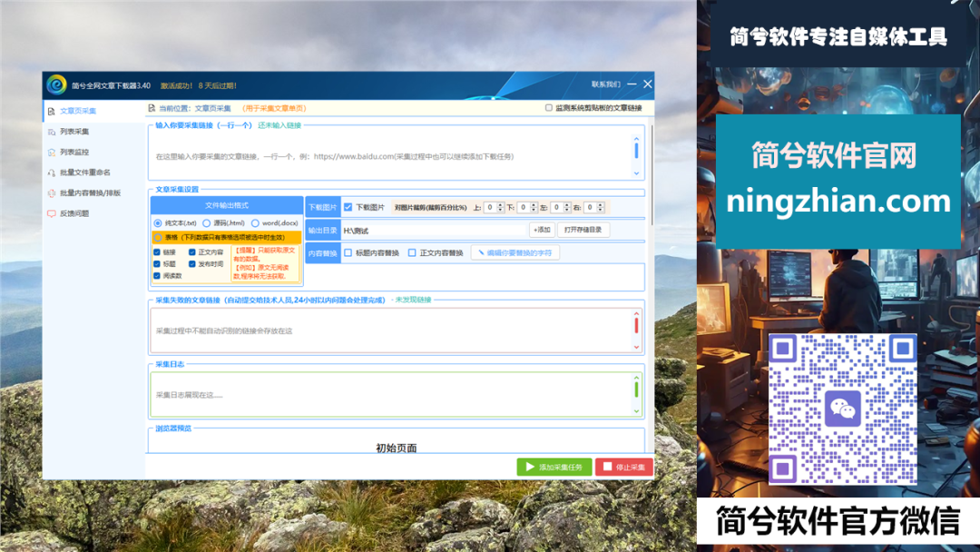Click up arrow in failed links box
Screen dimensions: 980x552
point(636,314)
